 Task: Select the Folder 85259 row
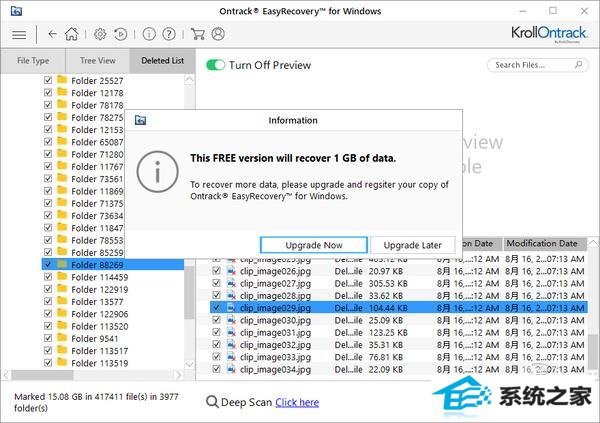tap(83, 252)
